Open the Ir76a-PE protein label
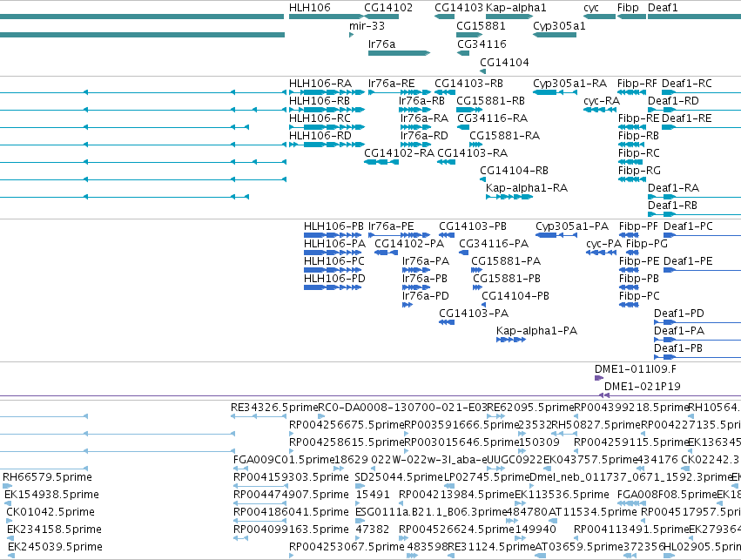 pos(391,226)
